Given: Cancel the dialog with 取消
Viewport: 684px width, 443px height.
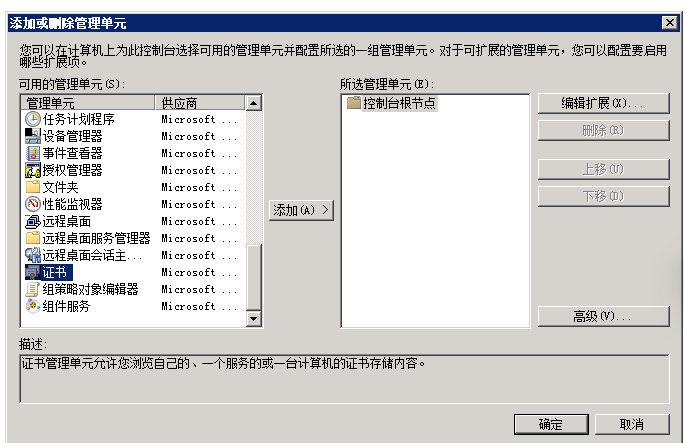Looking at the screenshot, I should coord(632,424).
